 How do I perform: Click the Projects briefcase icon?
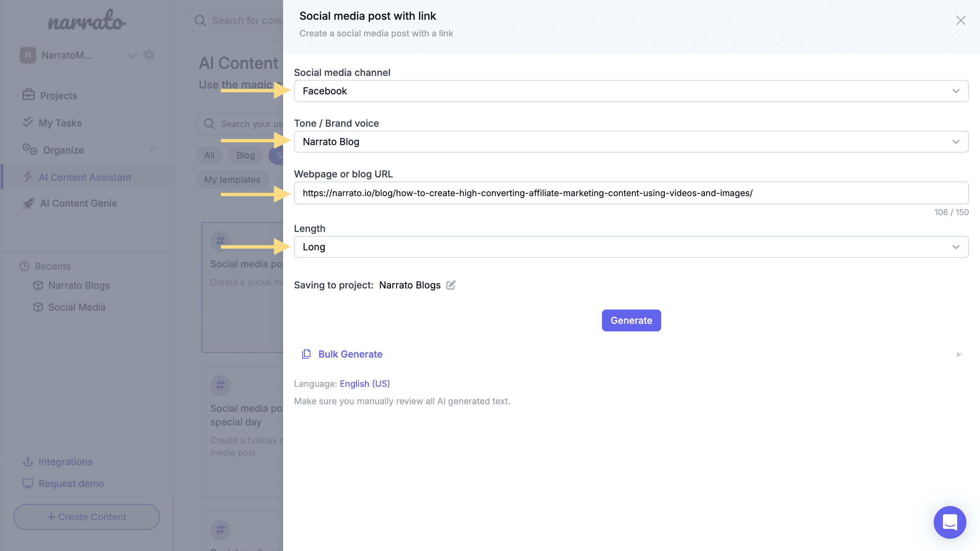point(29,95)
